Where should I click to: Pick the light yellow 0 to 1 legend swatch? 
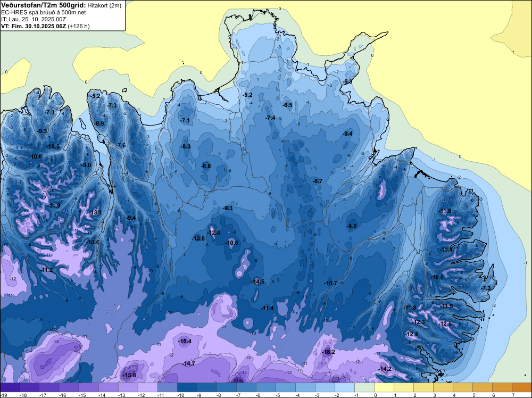point(384,387)
